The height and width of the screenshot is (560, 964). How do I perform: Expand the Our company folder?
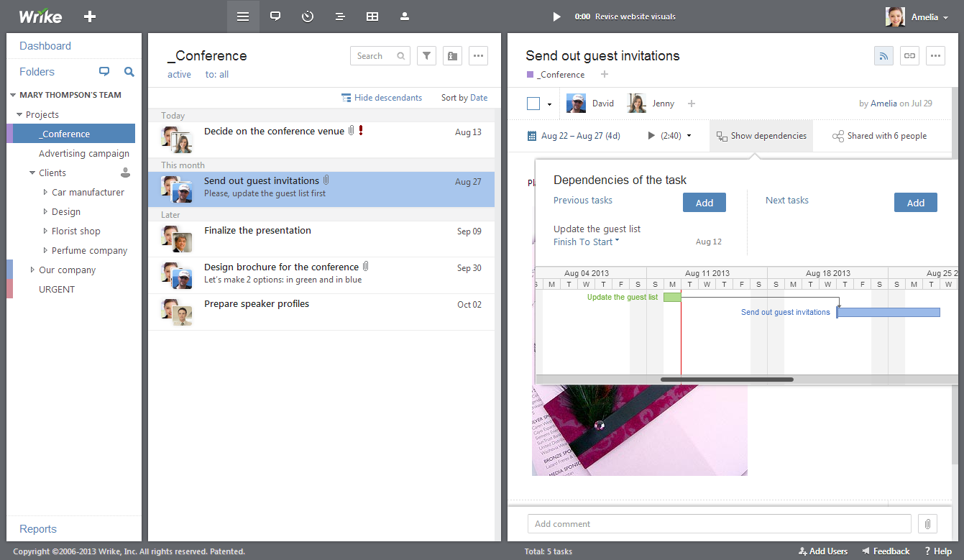[32, 270]
